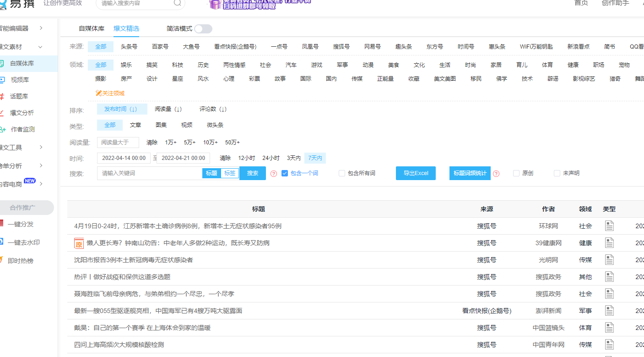Viewport: 644px width, 357px height.
Task: Open start date picker 2022-04-14
Action: [124, 158]
